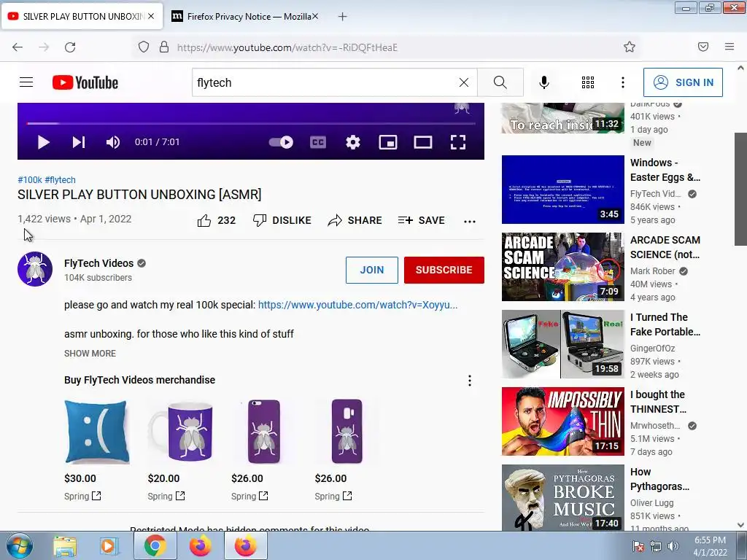Go back to previous page
The image size is (747, 560).
click(18, 47)
